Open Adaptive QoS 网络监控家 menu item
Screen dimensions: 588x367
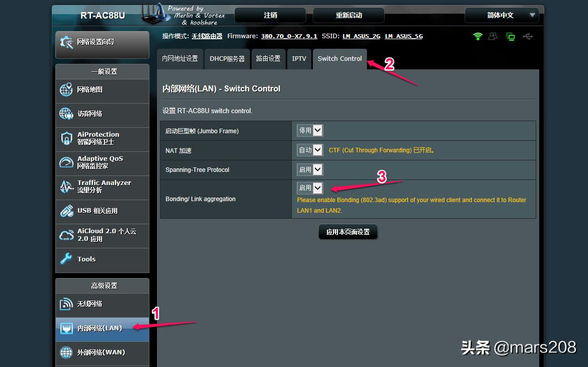[103, 162]
